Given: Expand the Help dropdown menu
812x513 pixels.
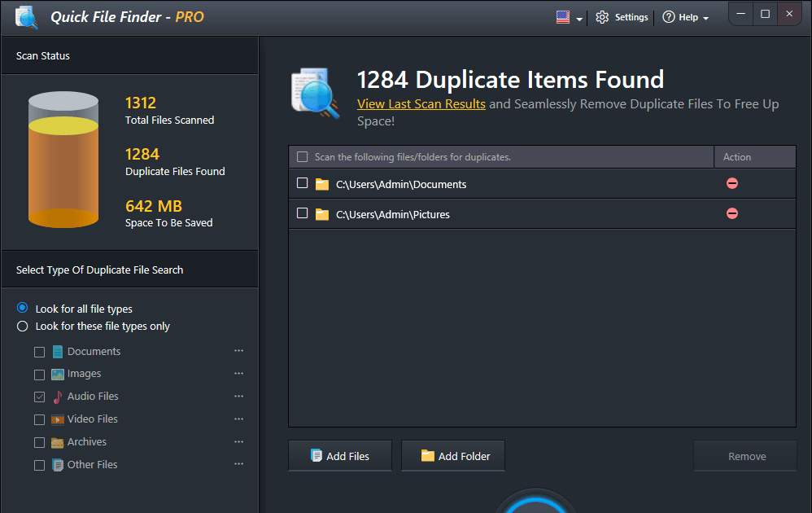Looking at the screenshot, I should [x=685, y=17].
